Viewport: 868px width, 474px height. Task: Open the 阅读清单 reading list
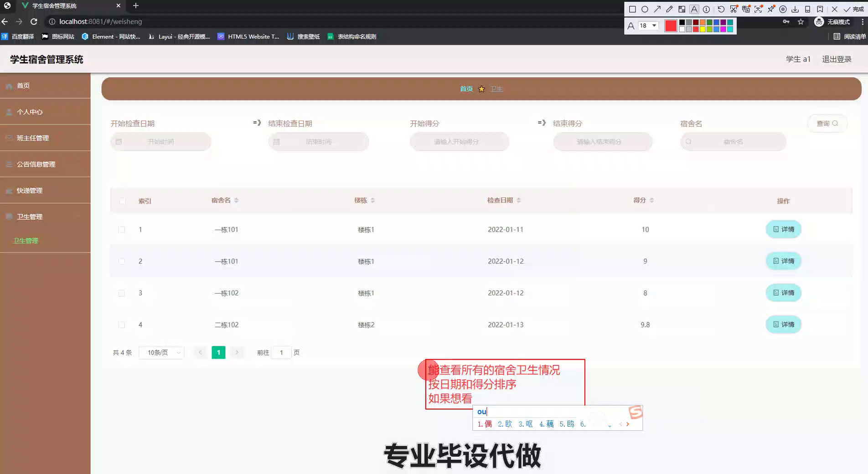pos(850,36)
